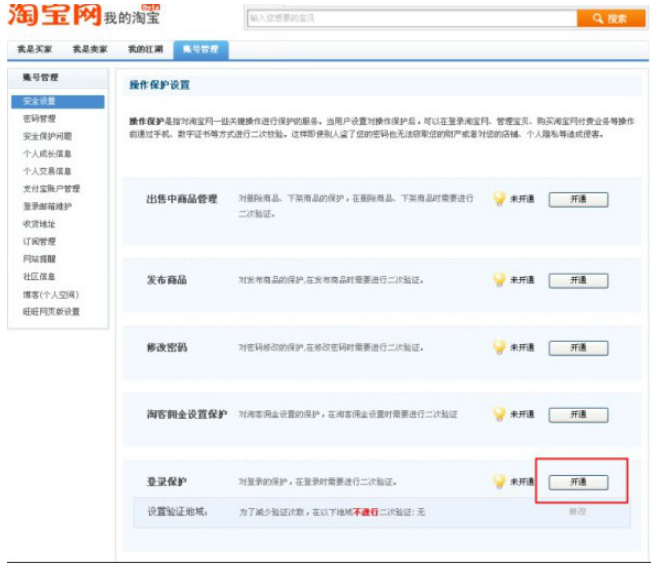
Task: Click lightbulb icon in 登录保护 row
Action: click(499, 481)
